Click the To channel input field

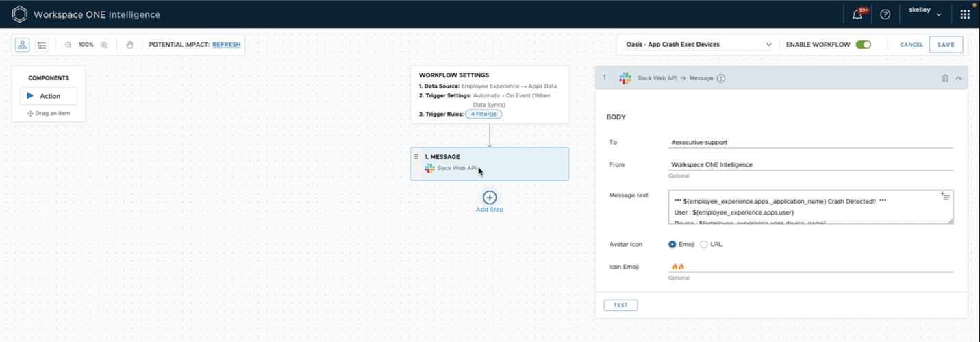(811, 143)
